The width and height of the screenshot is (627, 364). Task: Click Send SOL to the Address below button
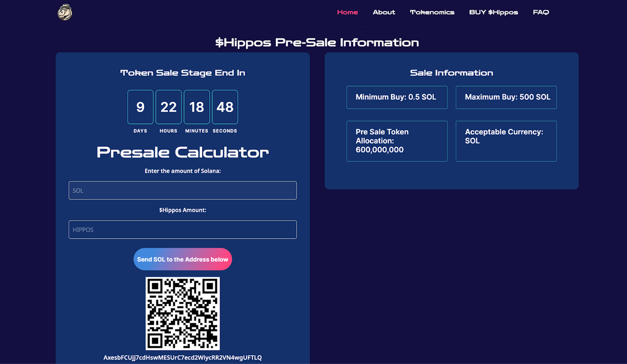tap(182, 260)
